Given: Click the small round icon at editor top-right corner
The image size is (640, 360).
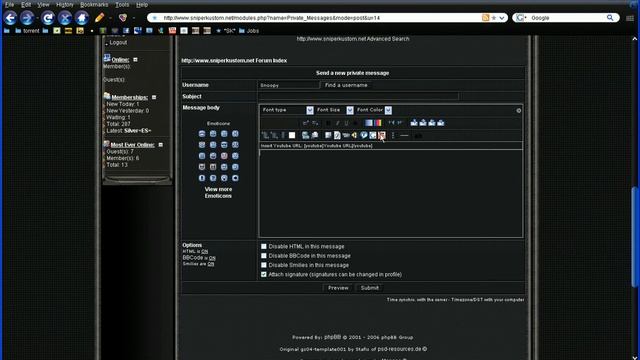Looking at the screenshot, I should pos(518,111).
